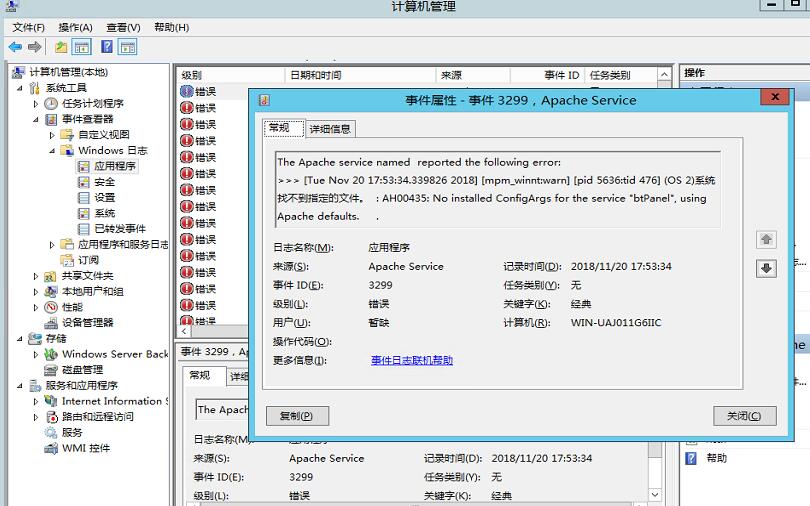Open the 已转发事件 log
Screen dimensions: 810x506
[x=120, y=228]
